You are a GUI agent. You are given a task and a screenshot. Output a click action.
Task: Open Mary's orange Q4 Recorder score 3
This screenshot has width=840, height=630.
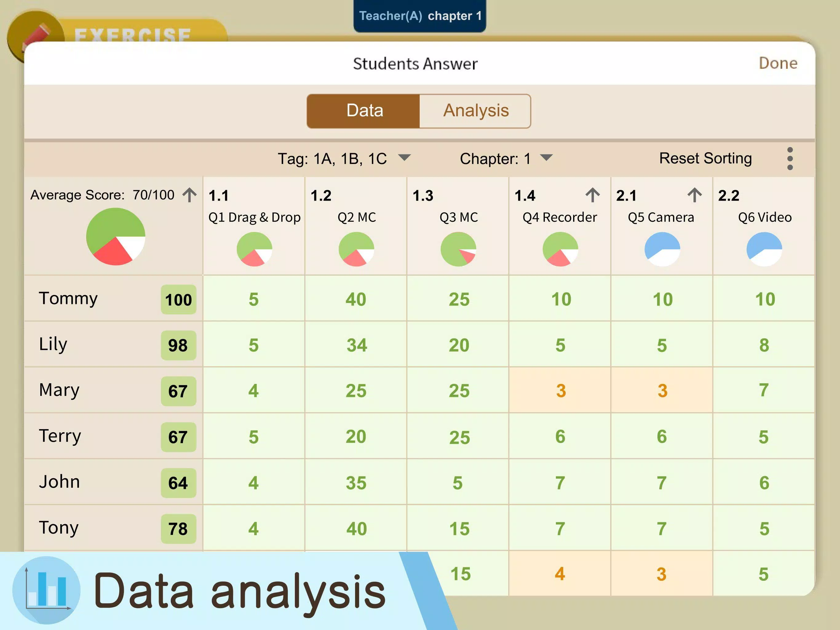click(x=560, y=390)
